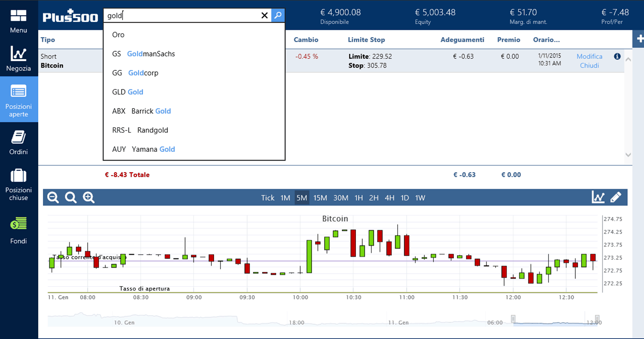
Task: Sort by Limite Stop column header
Action: tap(367, 40)
